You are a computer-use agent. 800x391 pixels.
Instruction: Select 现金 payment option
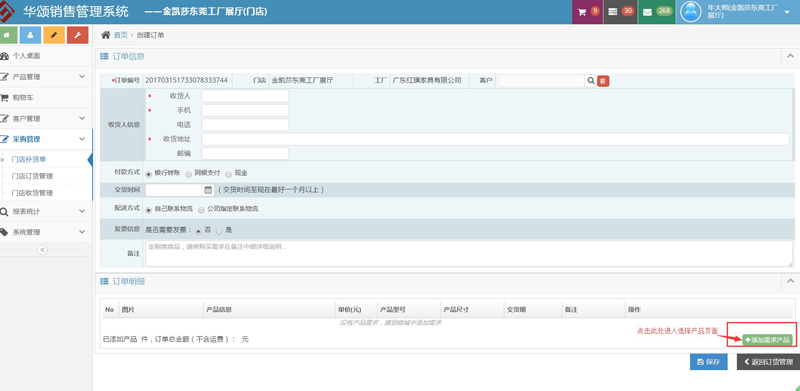(x=229, y=174)
